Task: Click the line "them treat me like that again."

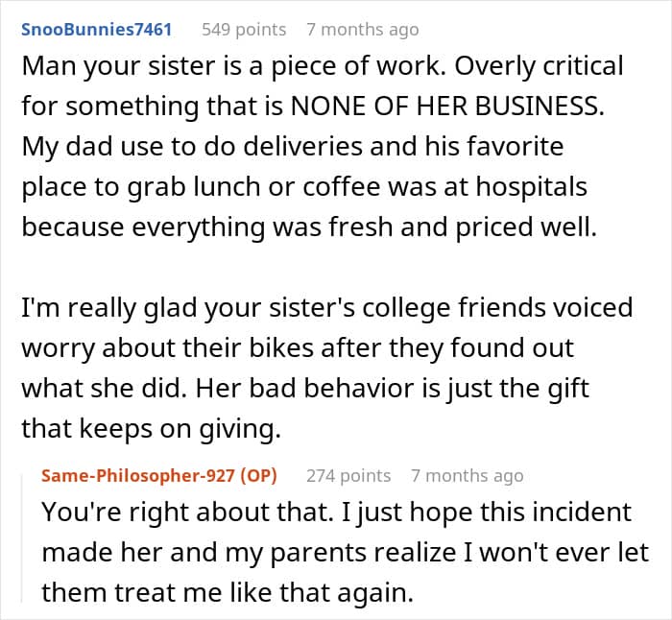Action: pos(227,593)
